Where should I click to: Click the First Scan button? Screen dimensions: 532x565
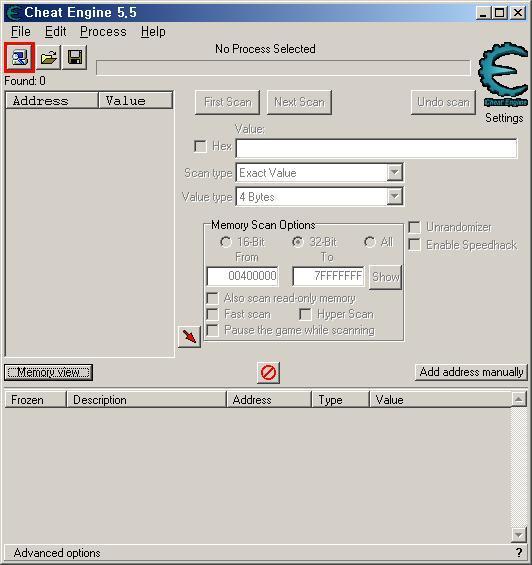click(227, 102)
